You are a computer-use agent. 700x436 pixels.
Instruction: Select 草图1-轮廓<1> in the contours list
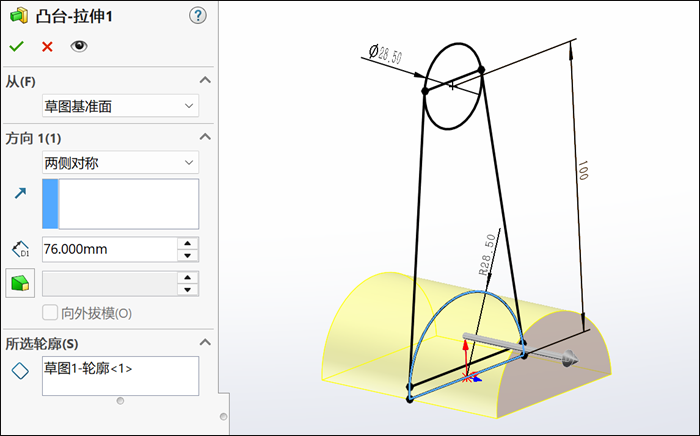(x=88, y=368)
